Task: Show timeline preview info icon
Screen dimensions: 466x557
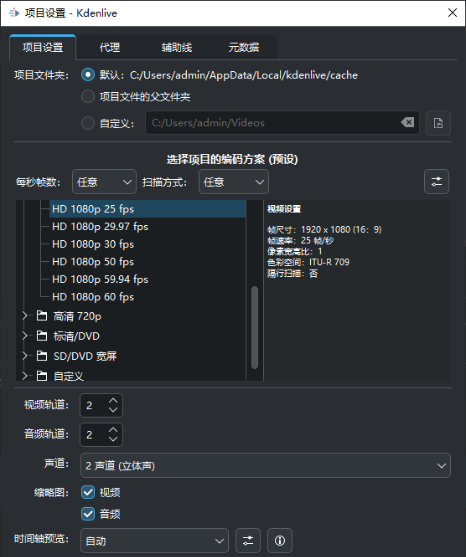Action: click(280, 541)
